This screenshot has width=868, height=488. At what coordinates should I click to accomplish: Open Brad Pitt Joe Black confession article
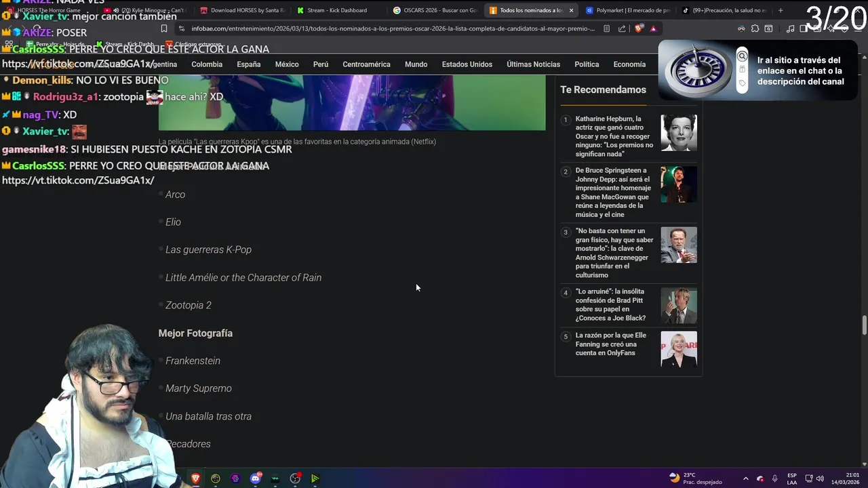coord(610,304)
